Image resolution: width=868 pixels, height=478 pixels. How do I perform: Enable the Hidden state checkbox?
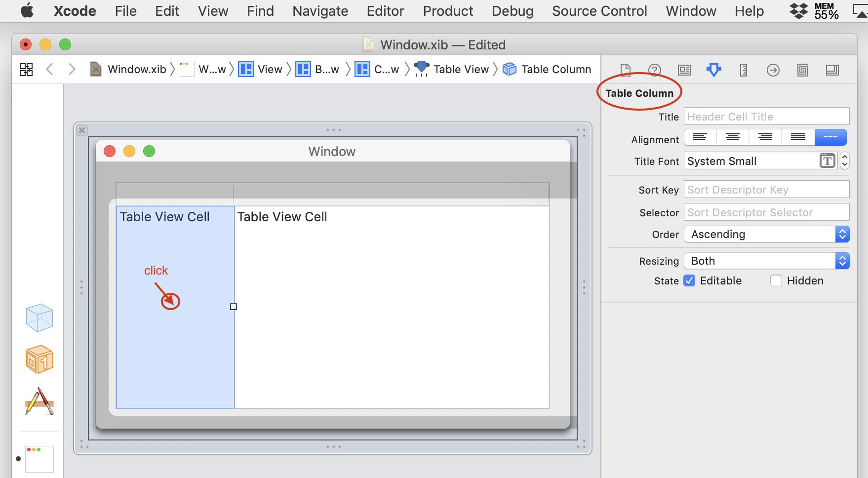click(775, 280)
